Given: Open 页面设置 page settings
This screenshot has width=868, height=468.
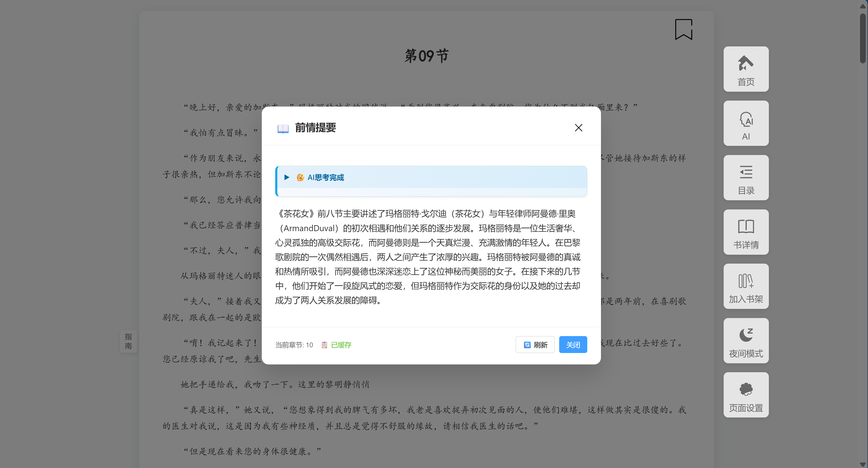Looking at the screenshot, I should point(746,395).
